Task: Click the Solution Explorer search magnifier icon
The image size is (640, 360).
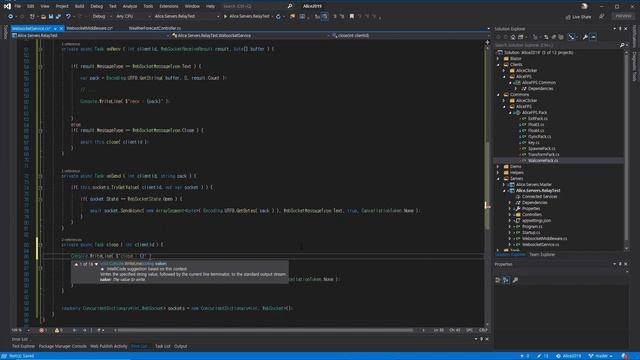Action: click(622, 45)
